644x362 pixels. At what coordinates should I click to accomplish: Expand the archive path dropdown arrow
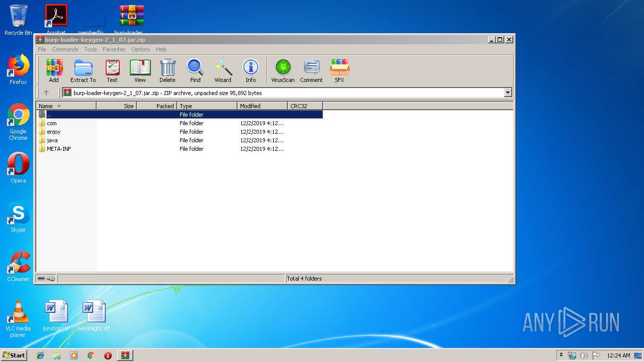(508, 93)
